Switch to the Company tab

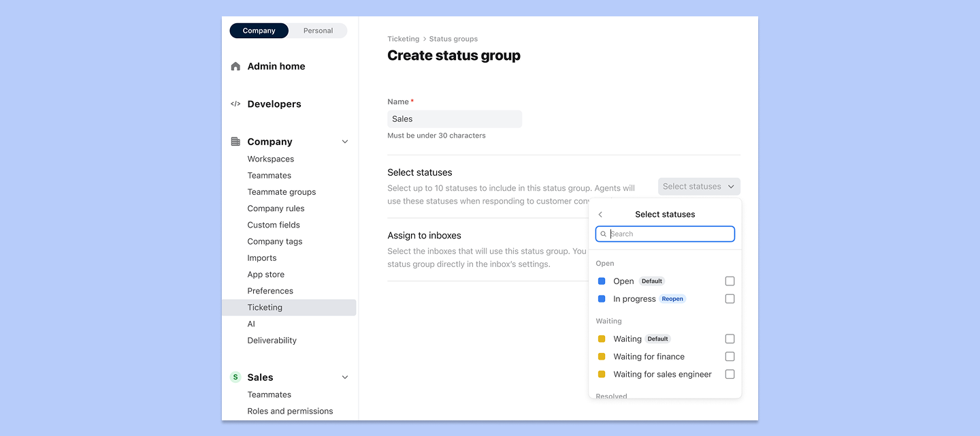(x=259, y=31)
